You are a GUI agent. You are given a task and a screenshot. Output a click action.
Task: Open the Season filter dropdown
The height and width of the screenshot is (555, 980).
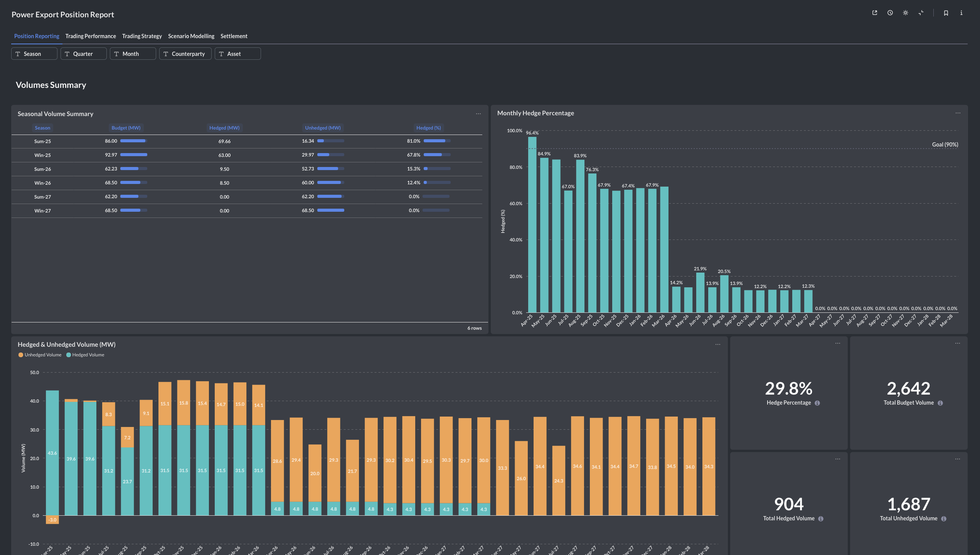(x=34, y=54)
